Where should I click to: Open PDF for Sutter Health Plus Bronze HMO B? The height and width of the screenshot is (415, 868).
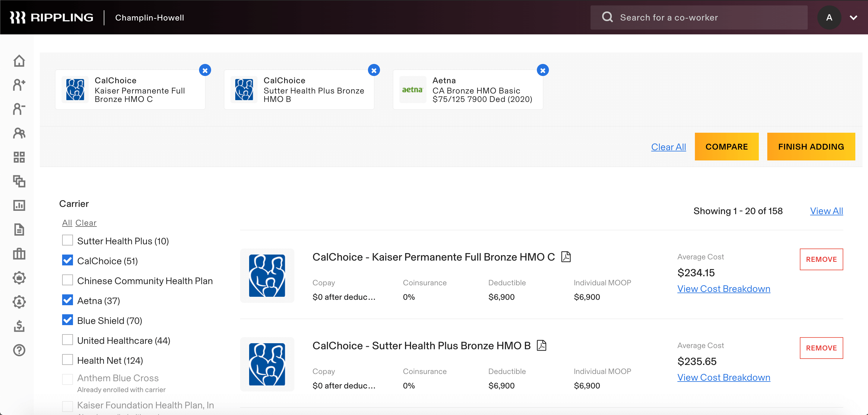pos(541,345)
